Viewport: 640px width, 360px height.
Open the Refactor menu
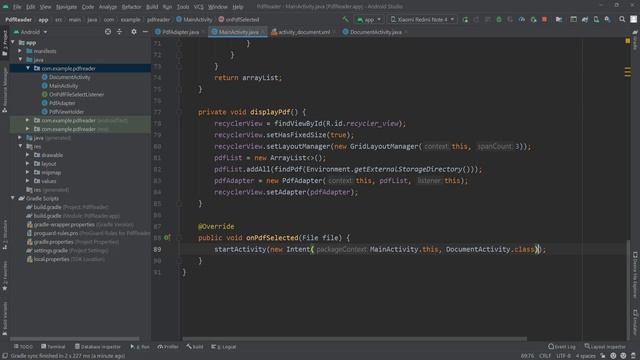(131, 7)
